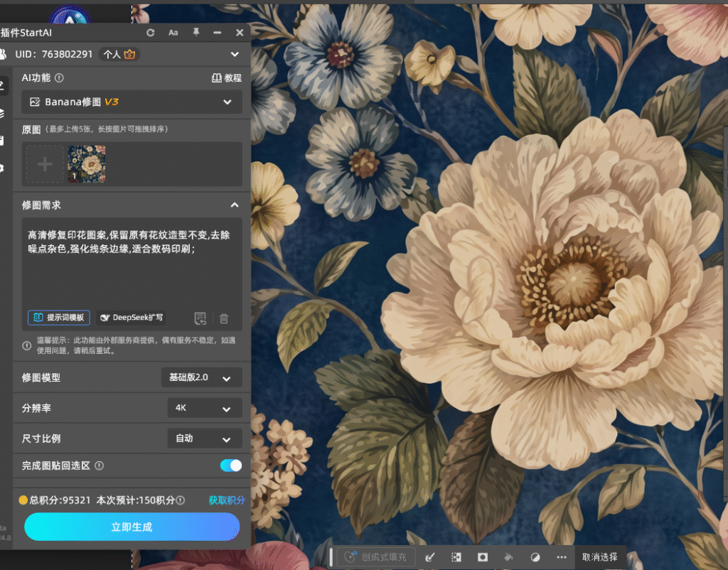This screenshot has width=728, height=570.
Task: Collapse the 修图需求 section
Action: click(235, 205)
